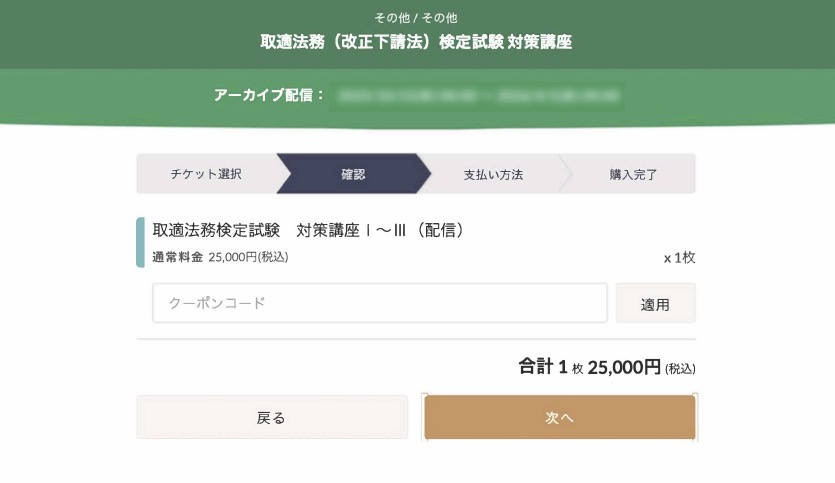Click the 戻る button

click(272, 418)
